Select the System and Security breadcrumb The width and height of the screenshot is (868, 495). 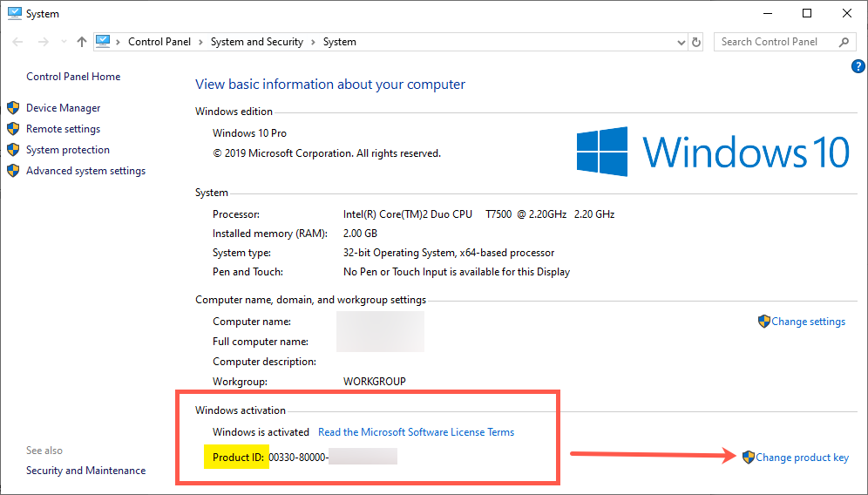pos(256,42)
